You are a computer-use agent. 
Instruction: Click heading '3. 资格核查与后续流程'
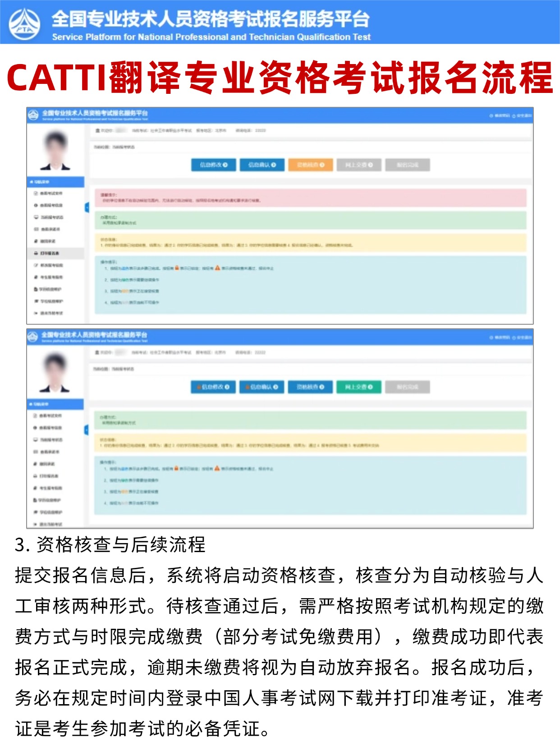click(x=110, y=544)
